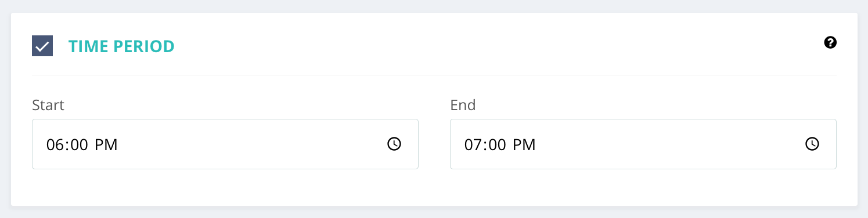Show time picker using End clock icon
This screenshot has height=218, width=868.
click(x=812, y=144)
